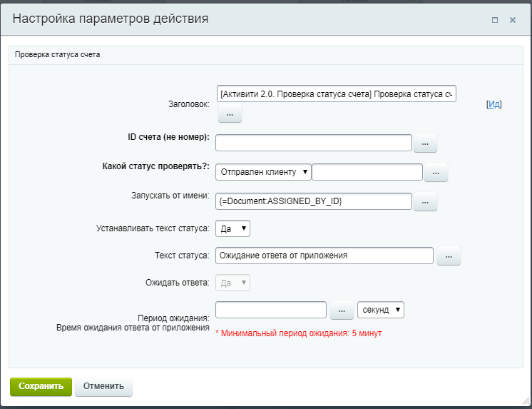Click the ellipsis button beside Текст статуса field
Image resolution: width=532 pixels, height=409 pixels.
[449, 256]
